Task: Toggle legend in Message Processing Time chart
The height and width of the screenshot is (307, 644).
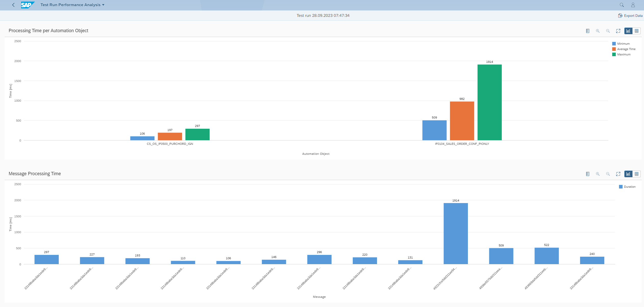Action: click(x=588, y=174)
